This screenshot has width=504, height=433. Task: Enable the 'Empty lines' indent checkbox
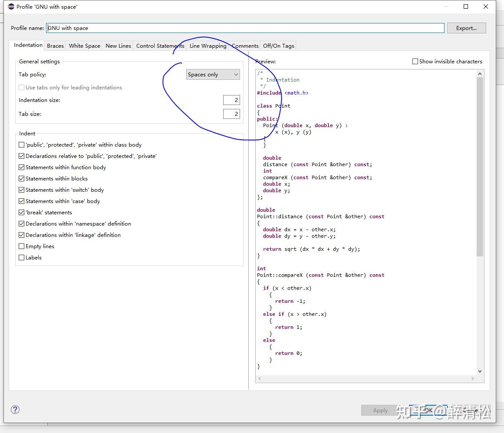(x=22, y=246)
